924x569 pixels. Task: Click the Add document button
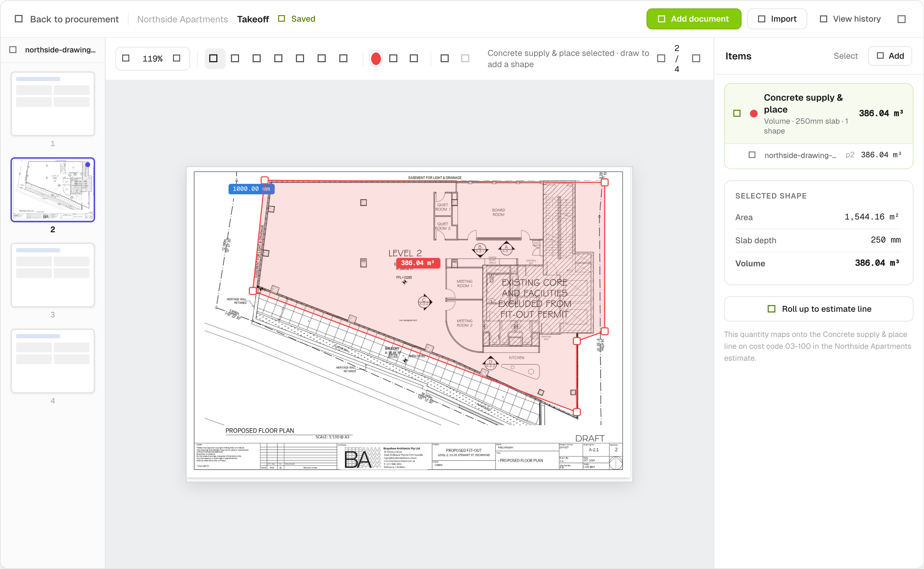pyautogui.click(x=693, y=19)
